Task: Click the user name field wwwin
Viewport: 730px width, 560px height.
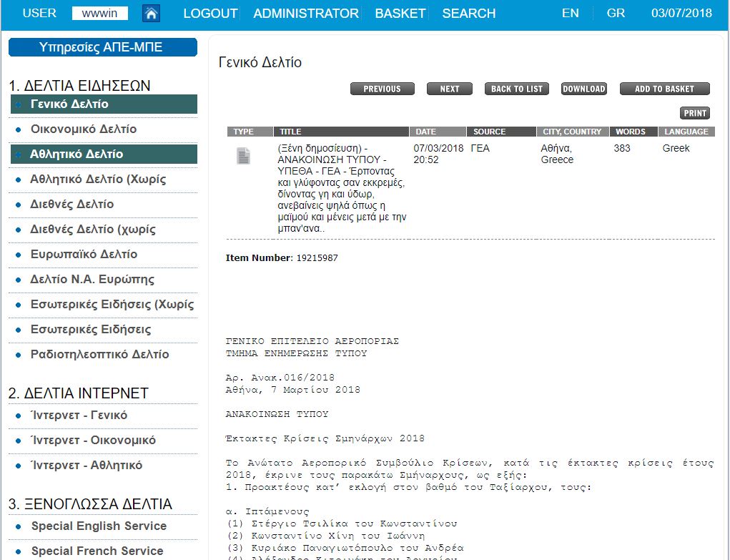Action: 99,14
